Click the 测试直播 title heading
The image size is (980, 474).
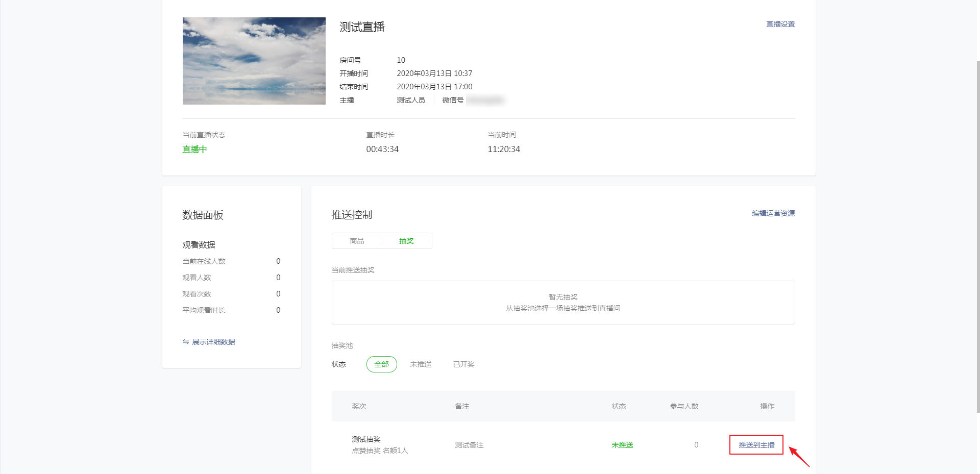(362, 27)
